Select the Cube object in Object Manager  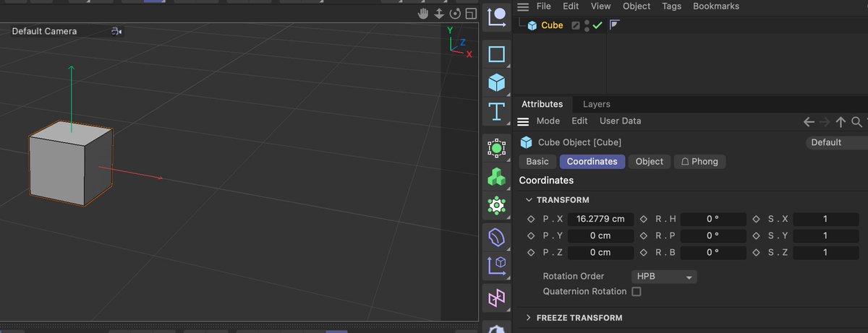[552, 25]
